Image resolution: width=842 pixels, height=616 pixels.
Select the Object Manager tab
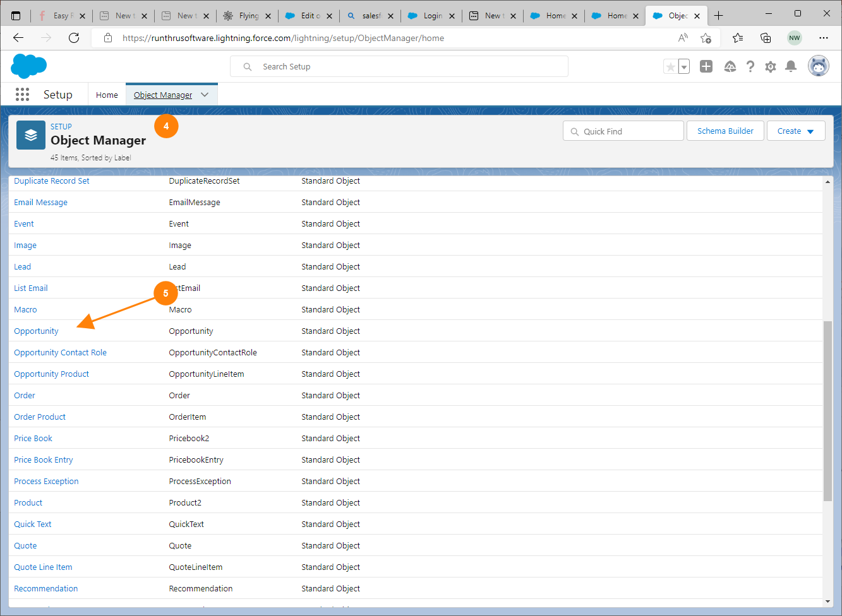163,95
